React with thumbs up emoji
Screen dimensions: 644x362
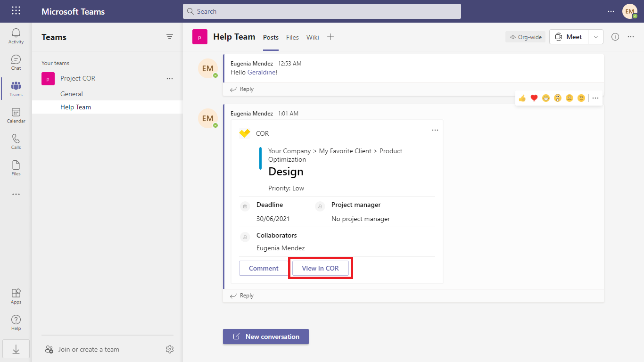[522, 98]
